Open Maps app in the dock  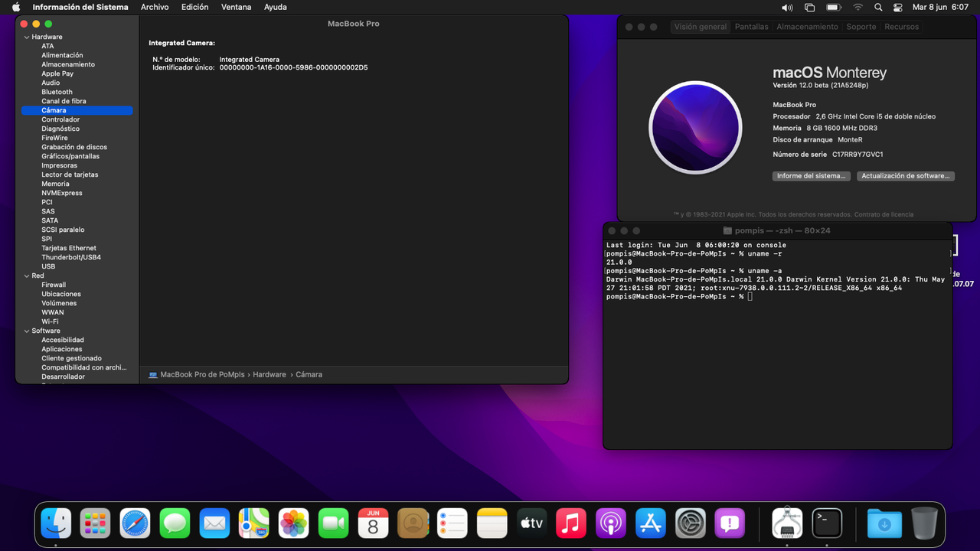[254, 523]
